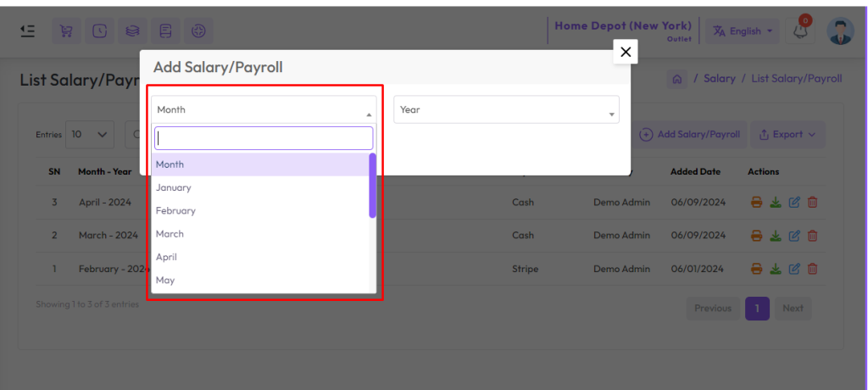Collapse the sidebar menu toggle icon
The image size is (868, 390).
(28, 31)
